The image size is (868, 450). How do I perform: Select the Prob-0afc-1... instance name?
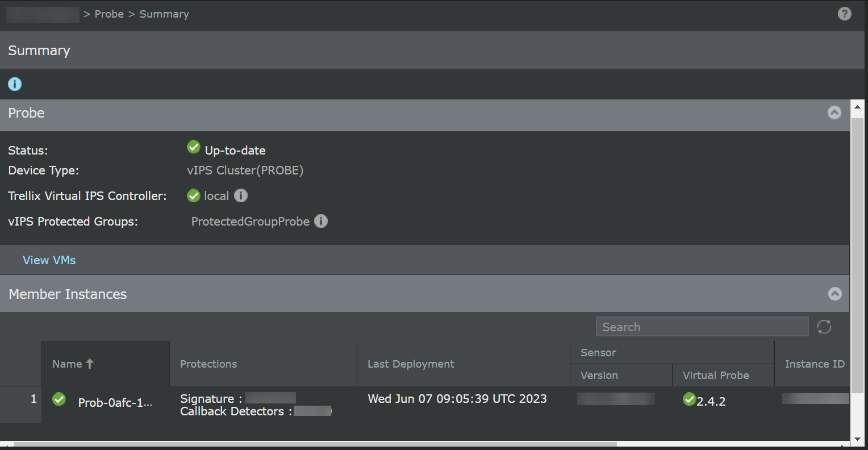click(115, 402)
